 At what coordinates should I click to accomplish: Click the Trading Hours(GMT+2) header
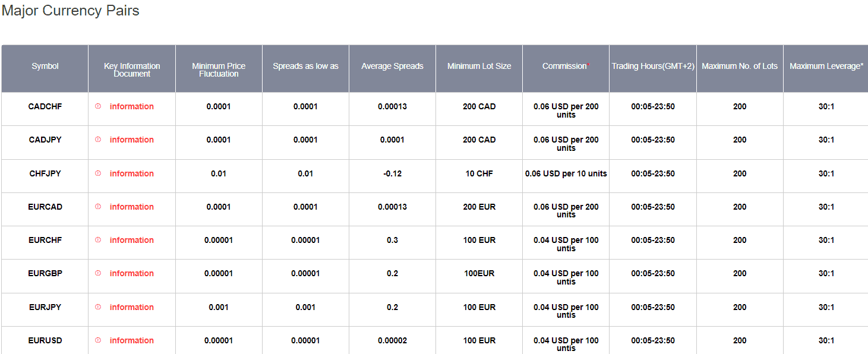653,68
